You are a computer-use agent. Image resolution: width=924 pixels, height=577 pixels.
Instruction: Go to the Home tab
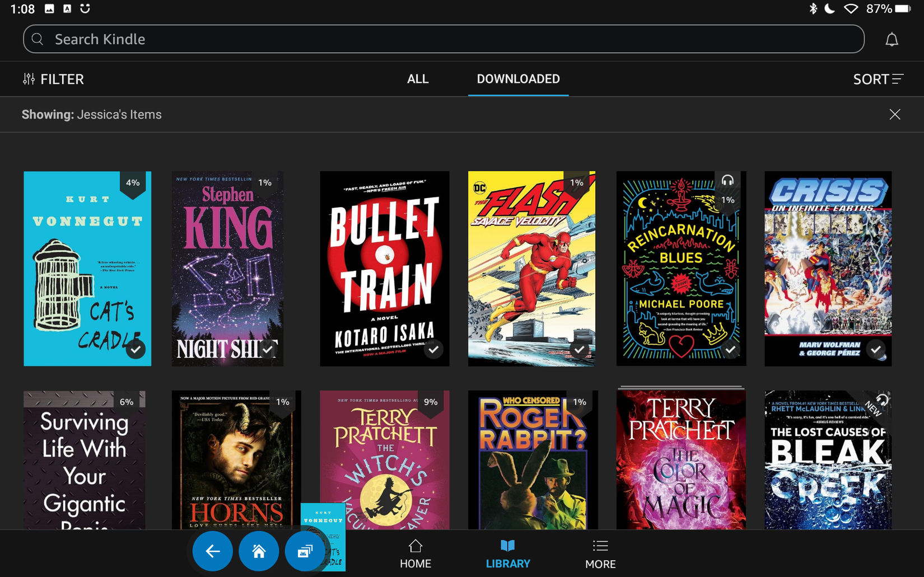[x=416, y=554]
